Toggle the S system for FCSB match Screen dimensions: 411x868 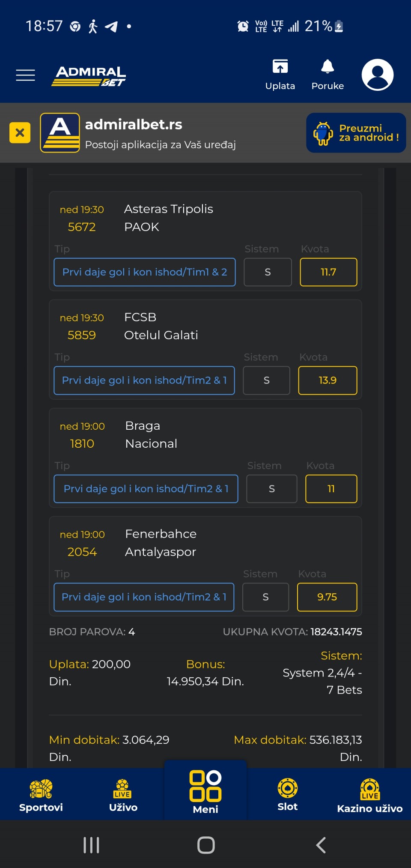pos(266,380)
